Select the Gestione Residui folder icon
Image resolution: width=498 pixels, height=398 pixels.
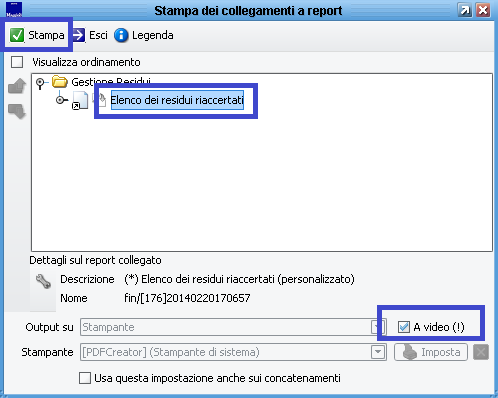tap(60, 82)
